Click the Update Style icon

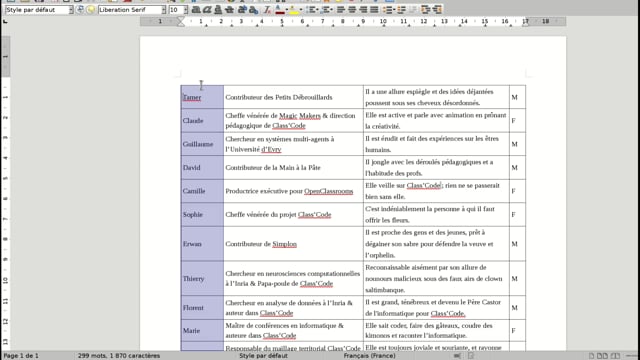[x=80, y=9]
